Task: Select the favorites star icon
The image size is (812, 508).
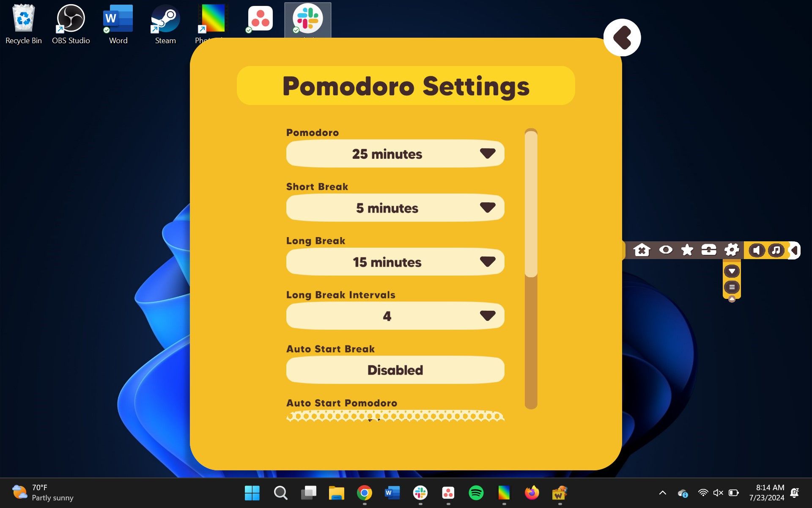Action: (x=688, y=250)
